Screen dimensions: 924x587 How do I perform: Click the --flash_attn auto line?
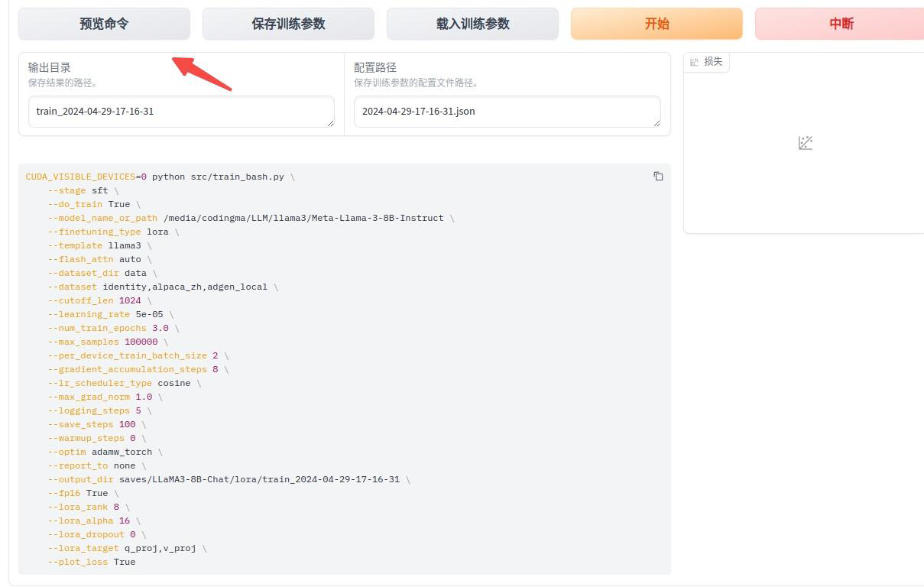pyautogui.click(x=99, y=259)
